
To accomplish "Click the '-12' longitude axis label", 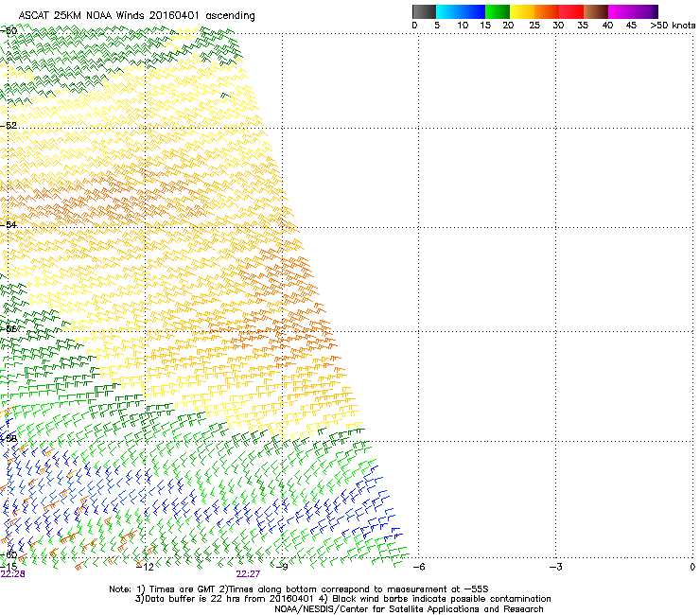I will pos(145,567).
